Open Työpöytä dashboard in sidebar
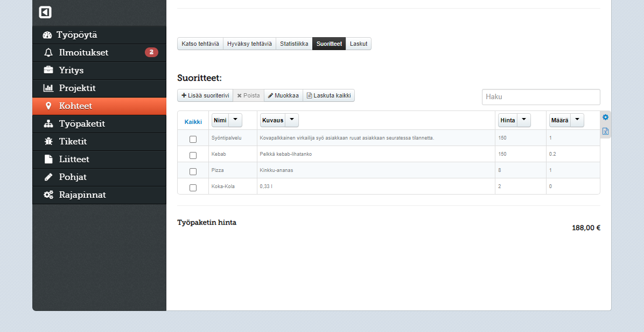Image resolution: width=644 pixels, height=332 pixels. (x=78, y=35)
